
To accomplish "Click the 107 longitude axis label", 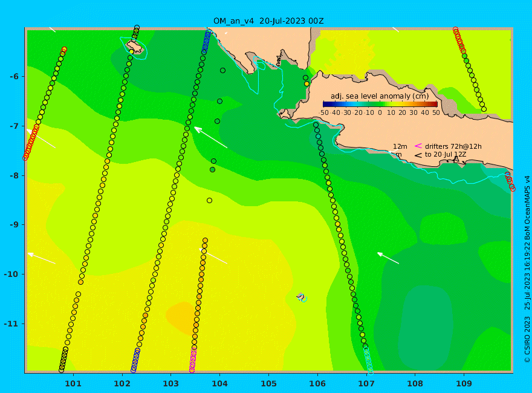I will (366, 383).
